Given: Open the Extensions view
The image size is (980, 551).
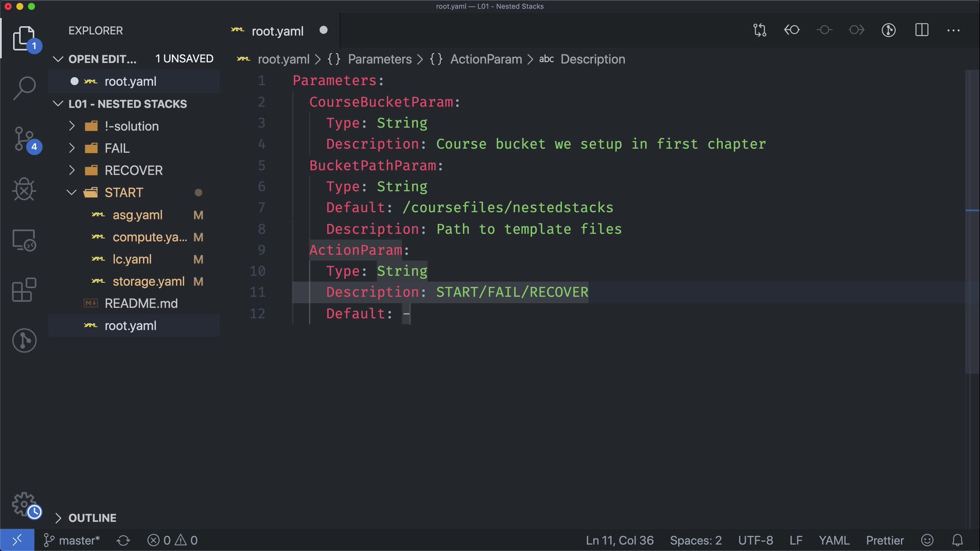Looking at the screenshot, I should 24,290.
